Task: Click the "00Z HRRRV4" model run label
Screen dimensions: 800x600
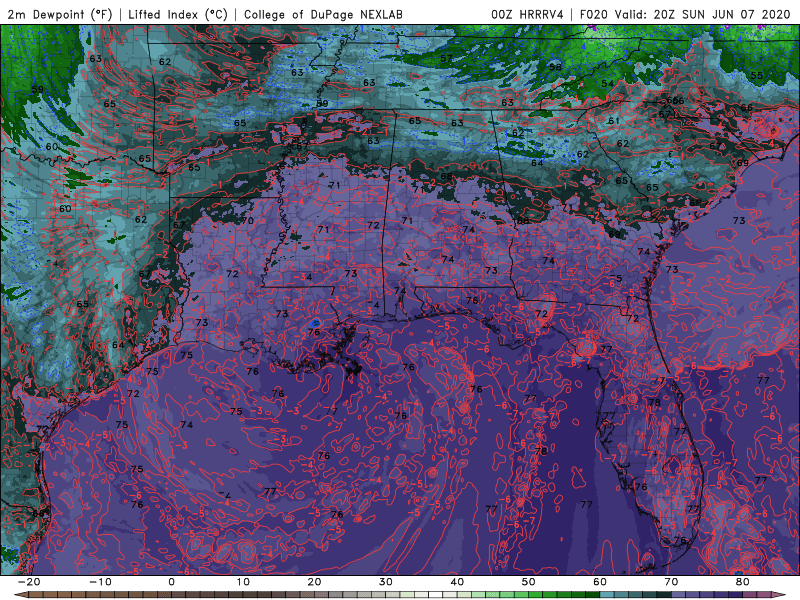Action: coord(528,14)
